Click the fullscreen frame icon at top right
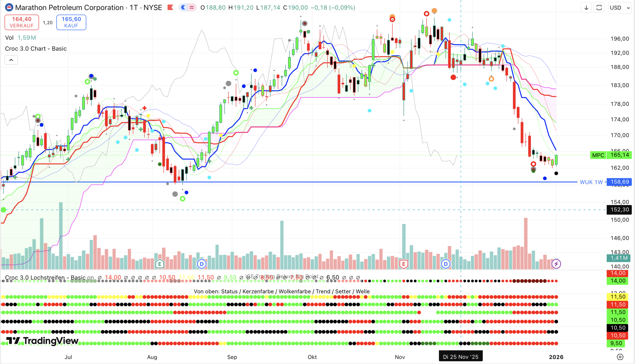 (x=599, y=8)
